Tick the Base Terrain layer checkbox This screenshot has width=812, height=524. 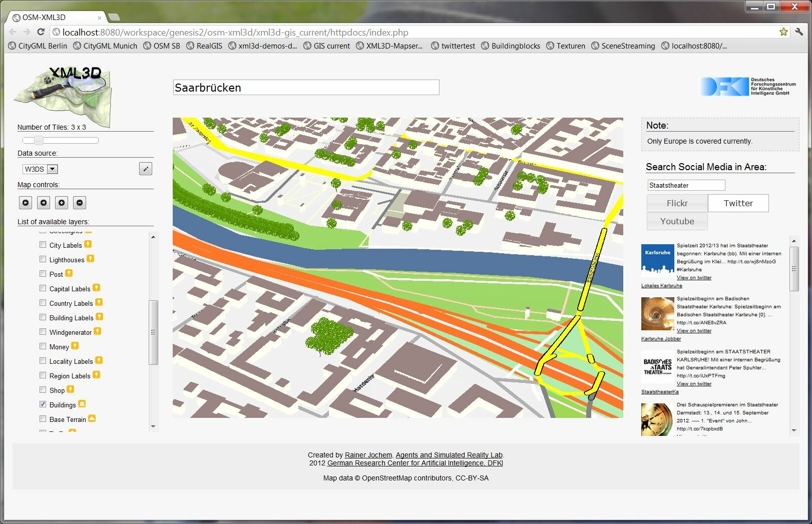(x=43, y=419)
